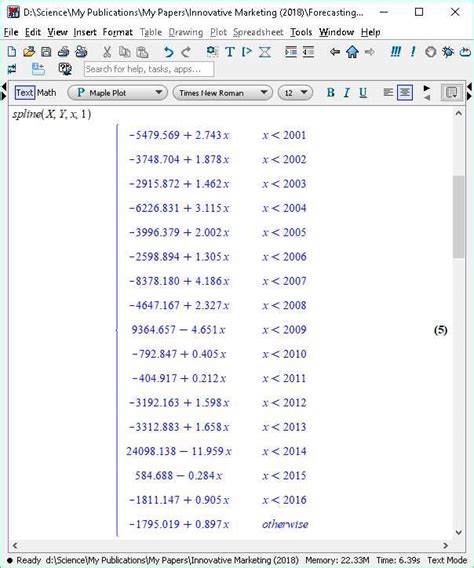Open the Times New Roman font dropdown
Image resolution: width=474 pixels, height=568 pixels.
223,93
